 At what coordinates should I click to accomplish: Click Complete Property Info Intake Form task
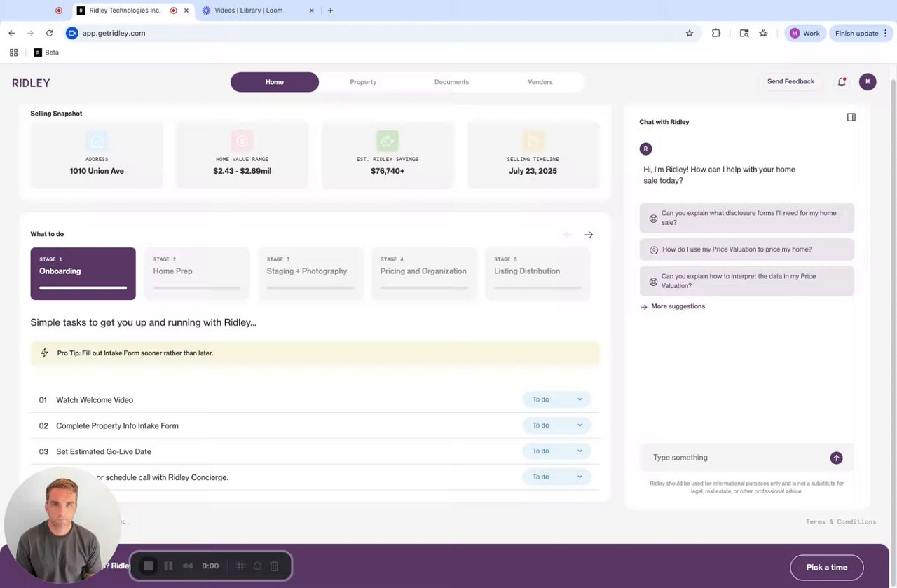[117, 426]
